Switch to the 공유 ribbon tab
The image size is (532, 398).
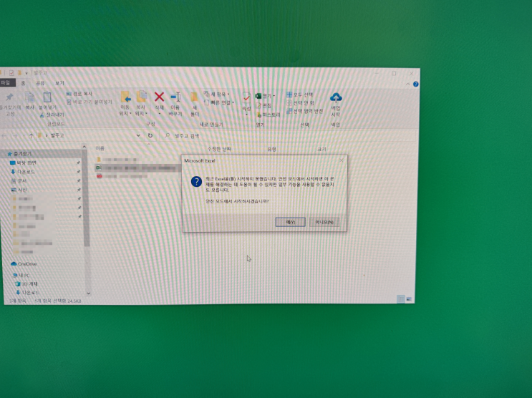point(40,83)
